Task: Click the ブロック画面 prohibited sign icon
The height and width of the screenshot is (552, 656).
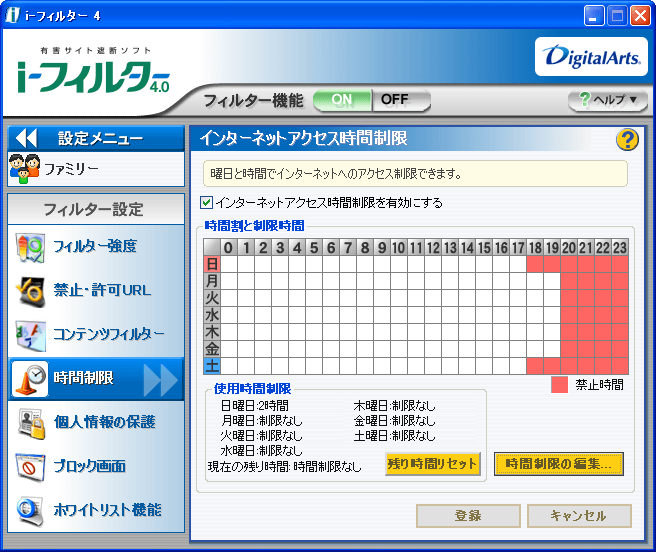Action: [x=30, y=467]
